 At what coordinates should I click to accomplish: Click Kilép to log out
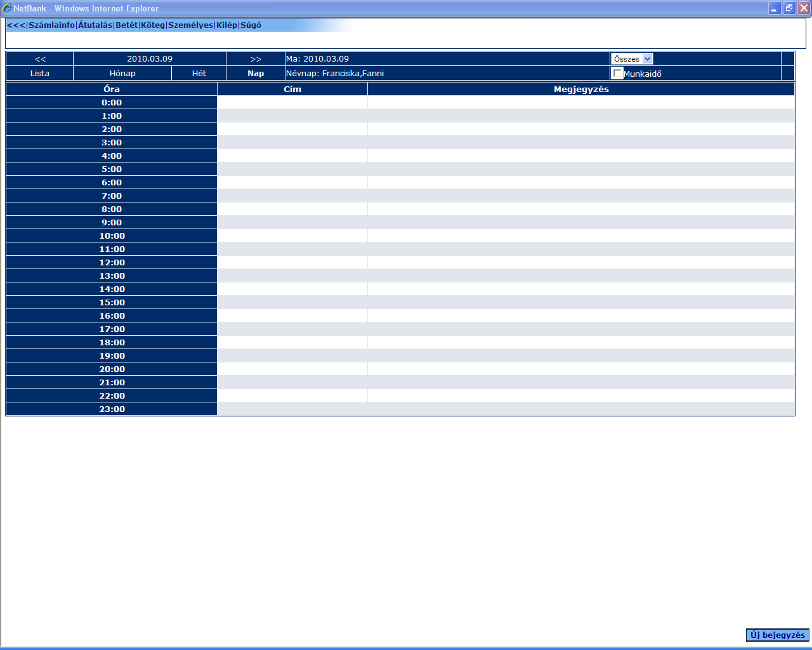(x=226, y=25)
